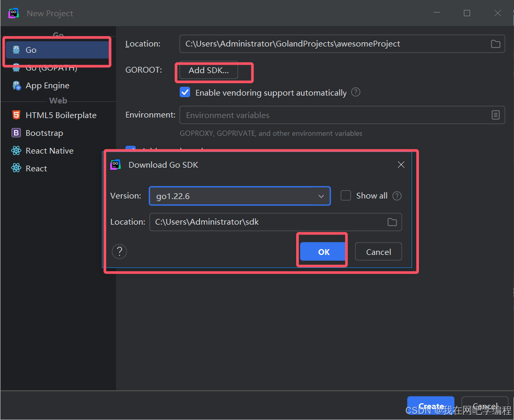The width and height of the screenshot is (514, 420).
Task: Click the HTML5 shield icon
Action: tap(16, 115)
